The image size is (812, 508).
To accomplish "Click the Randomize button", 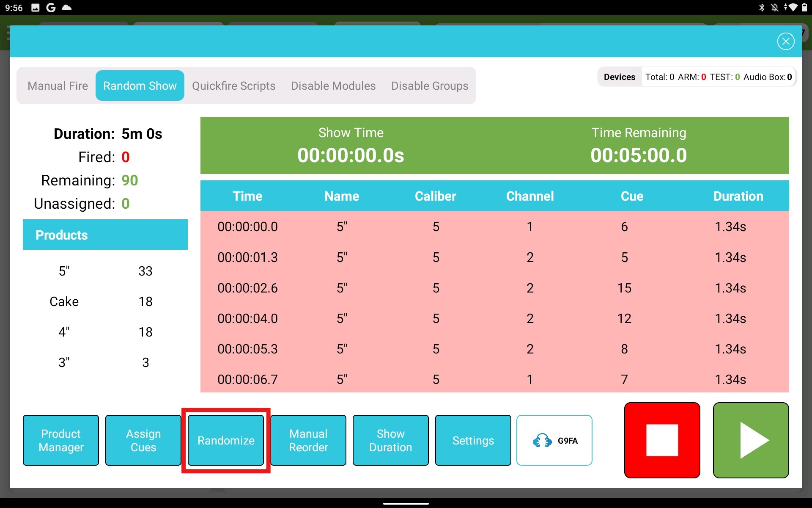I will point(226,440).
